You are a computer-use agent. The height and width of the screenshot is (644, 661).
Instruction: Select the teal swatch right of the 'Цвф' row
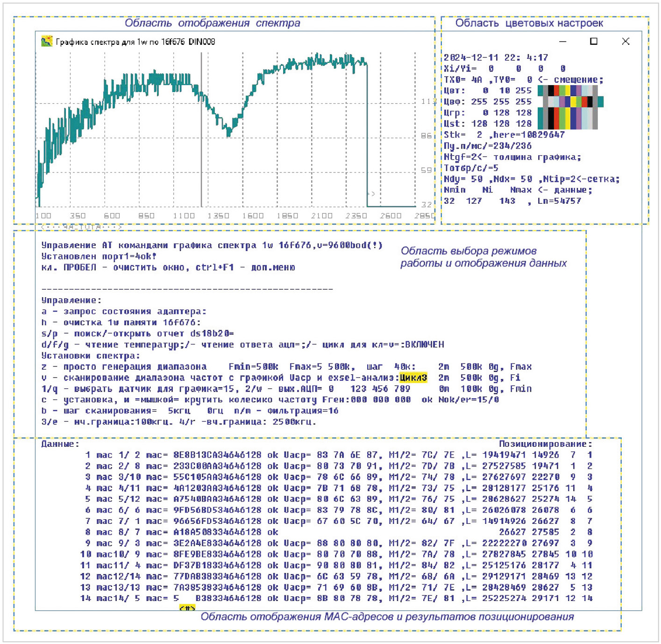tap(600, 101)
